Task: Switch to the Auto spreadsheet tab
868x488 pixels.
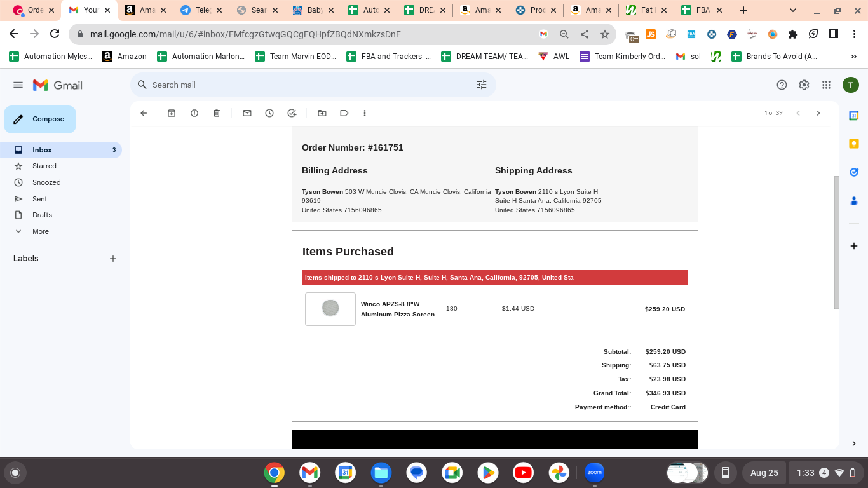Action: pos(368,10)
